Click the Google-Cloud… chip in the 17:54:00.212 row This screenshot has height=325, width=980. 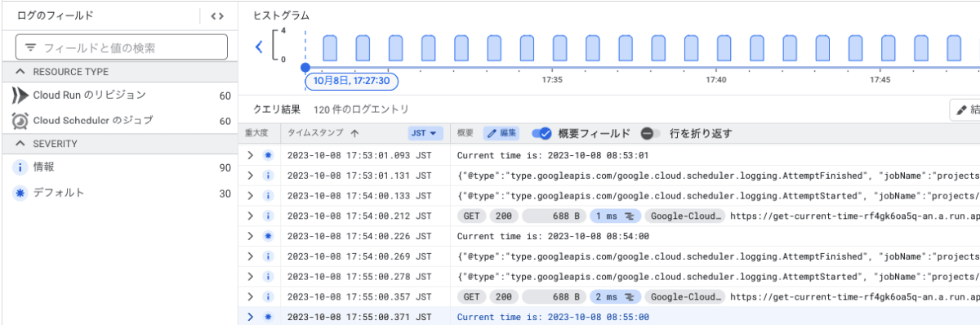685,216
